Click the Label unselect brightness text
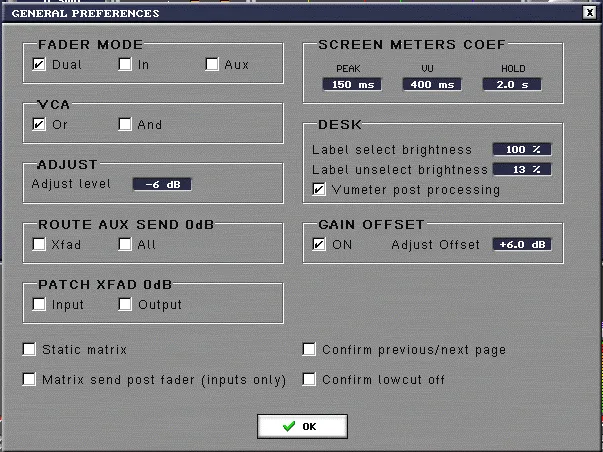This screenshot has width=603, height=452. click(x=400, y=170)
